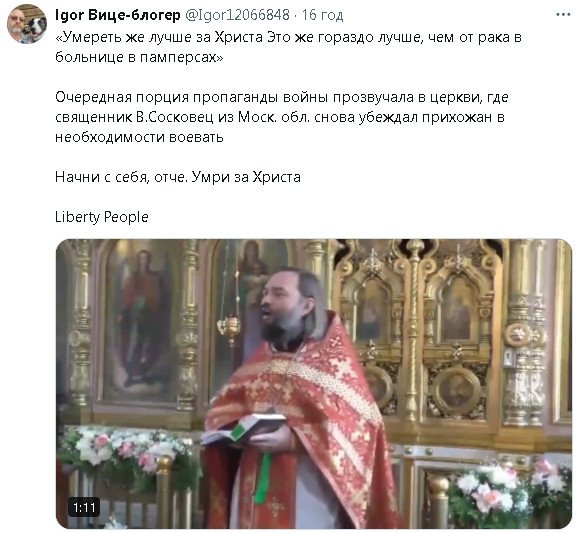Click the pink flowers at video bottom-right
The width and height of the screenshot is (581, 533).
(x=511, y=489)
